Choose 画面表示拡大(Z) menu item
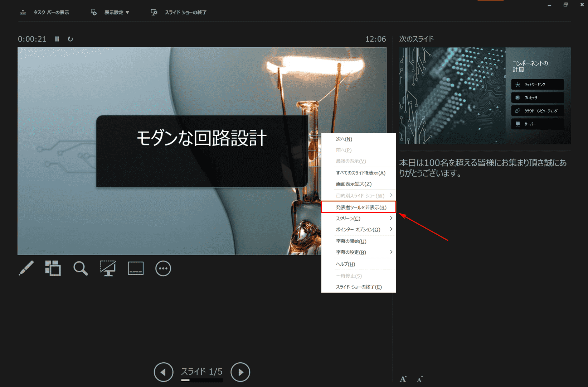Image resolution: width=588 pixels, height=387 pixels. [x=359, y=184]
